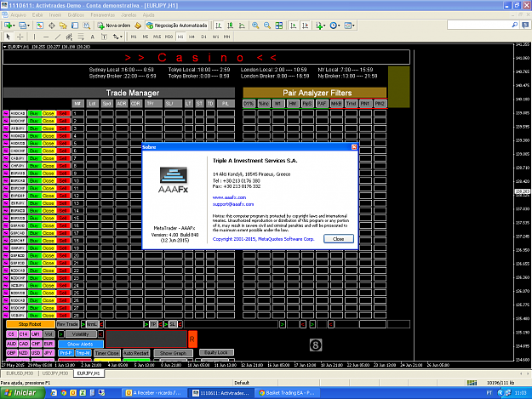The width and height of the screenshot is (532, 399).
Task: Click the search input field in toolbar
Action: coord(479,25)
